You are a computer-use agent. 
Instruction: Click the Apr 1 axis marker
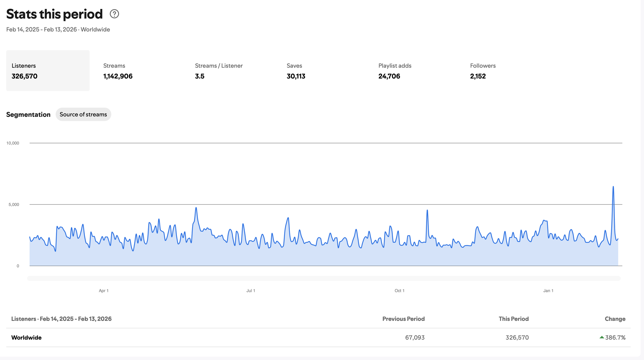[104, 291]
